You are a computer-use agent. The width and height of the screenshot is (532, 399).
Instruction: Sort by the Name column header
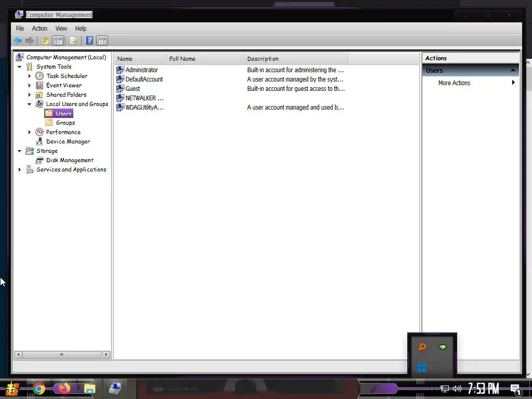point(140,59)
